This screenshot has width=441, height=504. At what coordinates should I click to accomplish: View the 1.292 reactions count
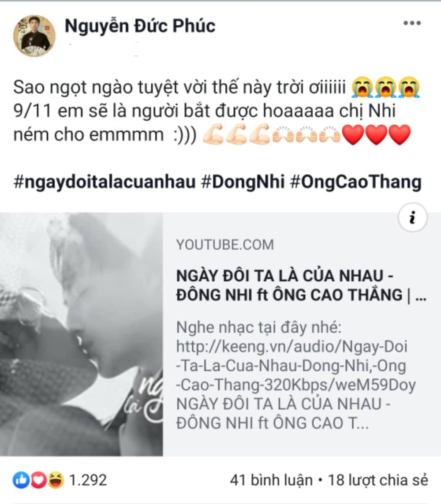88,480
